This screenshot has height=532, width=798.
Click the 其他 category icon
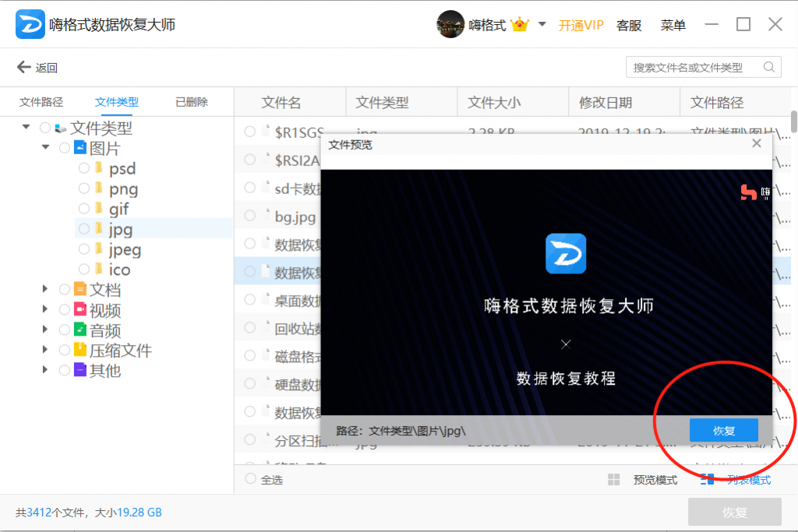[80, 370]
